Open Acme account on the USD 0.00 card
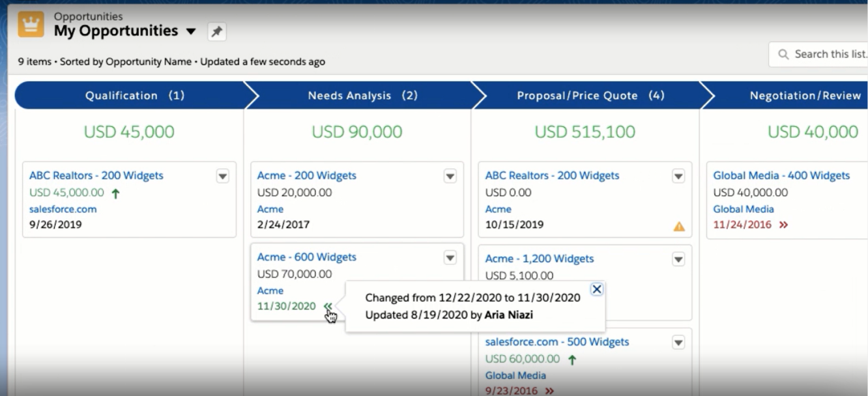The height and width of the screenshot is (396, 868). (499, 209)
